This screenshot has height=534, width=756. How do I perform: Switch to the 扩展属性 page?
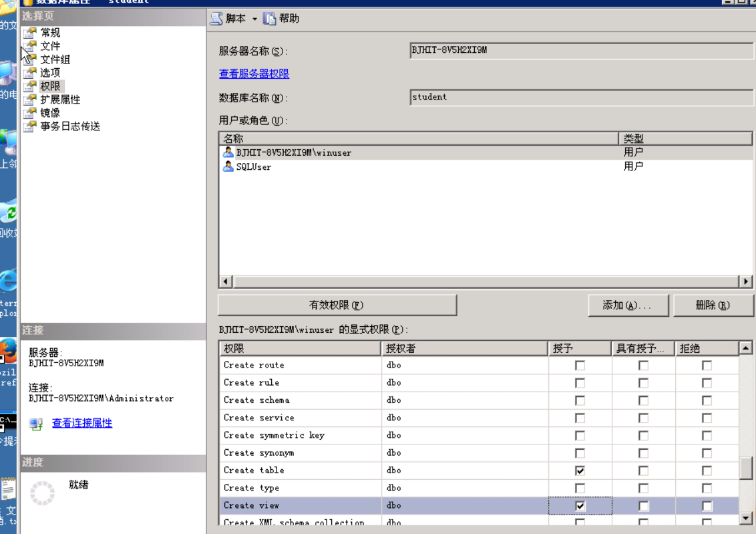tap(60, 100)
